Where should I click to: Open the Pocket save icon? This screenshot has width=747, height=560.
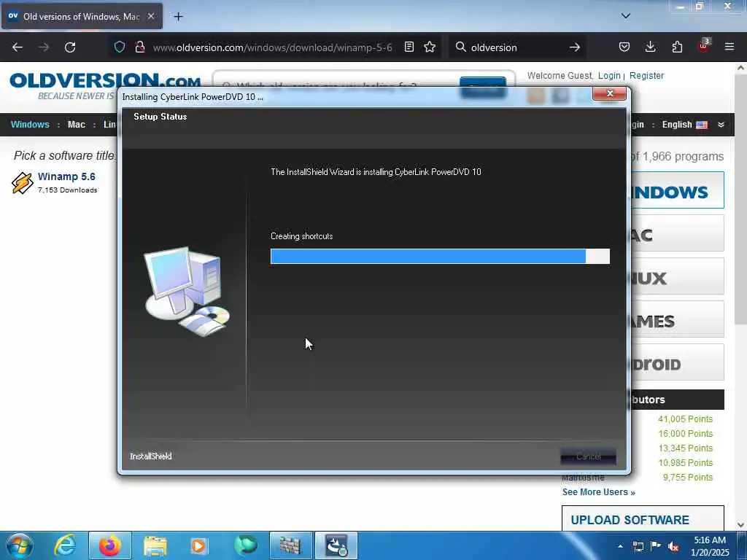(624, 47)
